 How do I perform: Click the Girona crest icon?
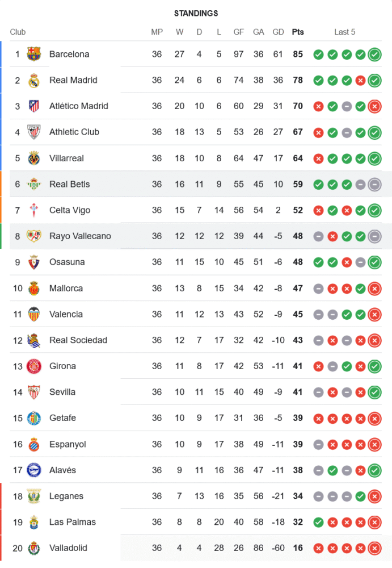[x=34, y=366]
